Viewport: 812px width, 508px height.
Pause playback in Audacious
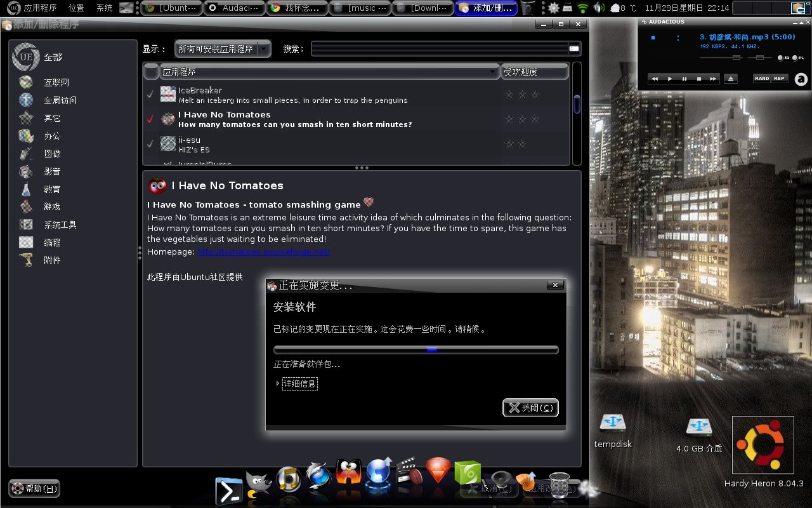coord(684,79)
